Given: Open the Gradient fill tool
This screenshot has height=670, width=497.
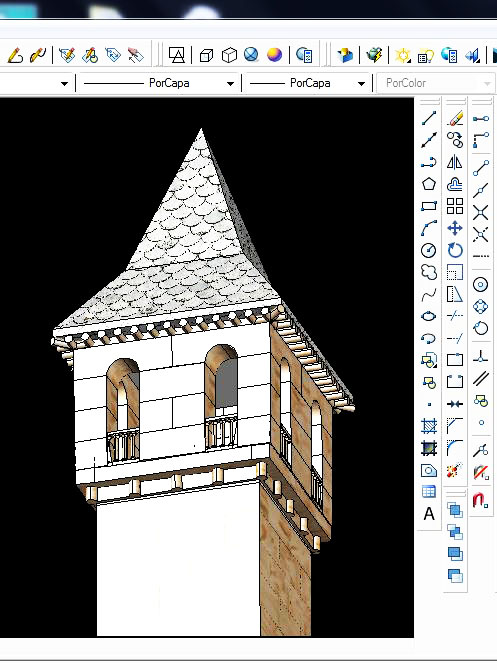Looking at the screenshot, I should 429,448.
